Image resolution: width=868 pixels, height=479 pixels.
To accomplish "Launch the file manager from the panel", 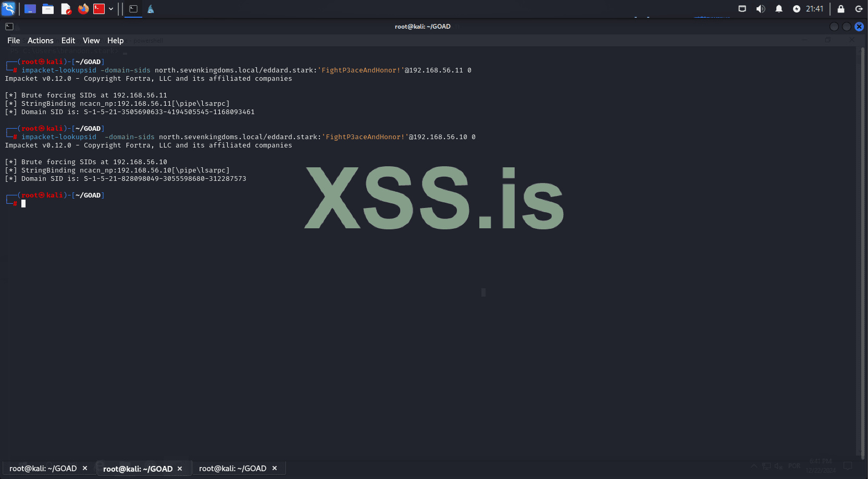I will (48, 9).
